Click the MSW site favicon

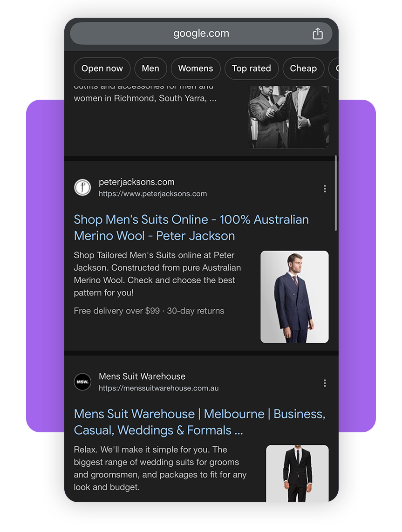(82, 382)
